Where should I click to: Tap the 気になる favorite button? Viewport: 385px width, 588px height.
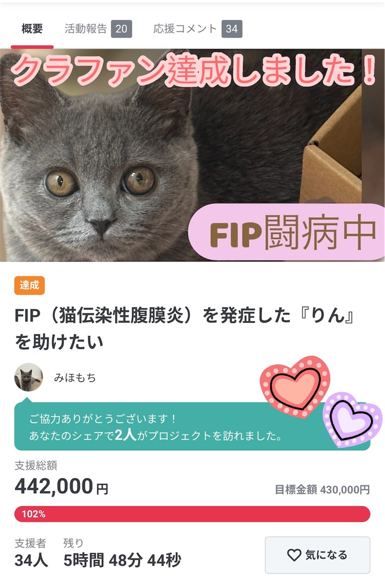[318, 555]
